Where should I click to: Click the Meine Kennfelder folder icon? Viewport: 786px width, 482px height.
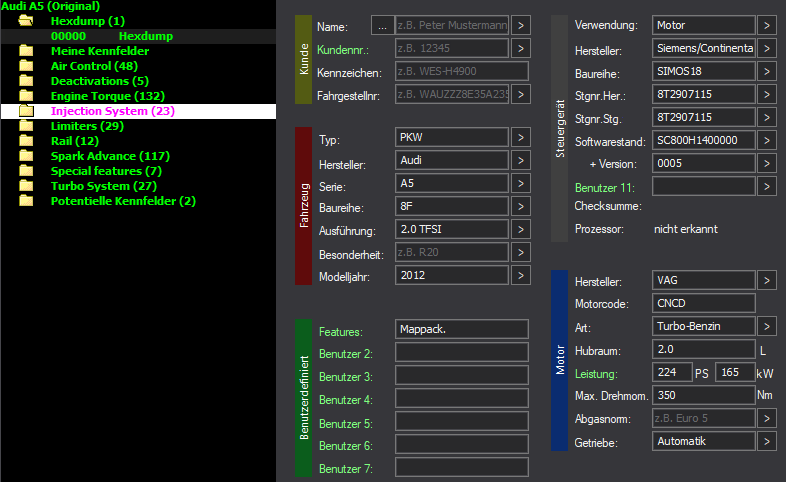tap(26, 51)
